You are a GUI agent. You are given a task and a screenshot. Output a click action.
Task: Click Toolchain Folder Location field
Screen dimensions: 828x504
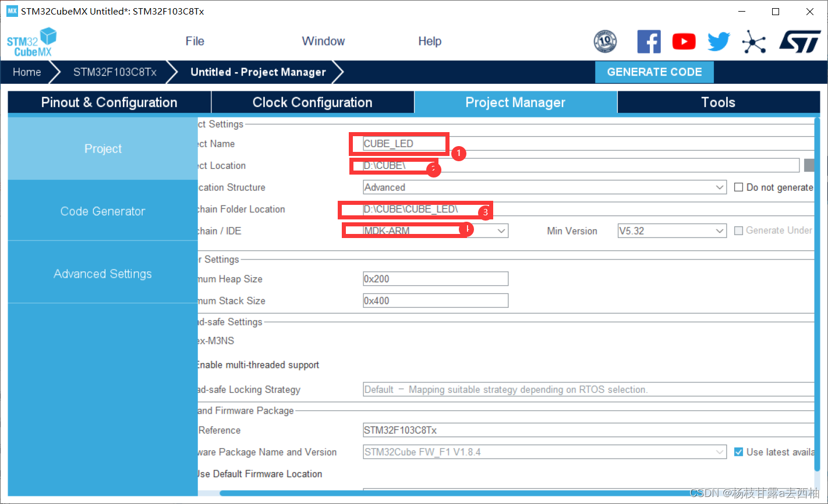[588, 210]
